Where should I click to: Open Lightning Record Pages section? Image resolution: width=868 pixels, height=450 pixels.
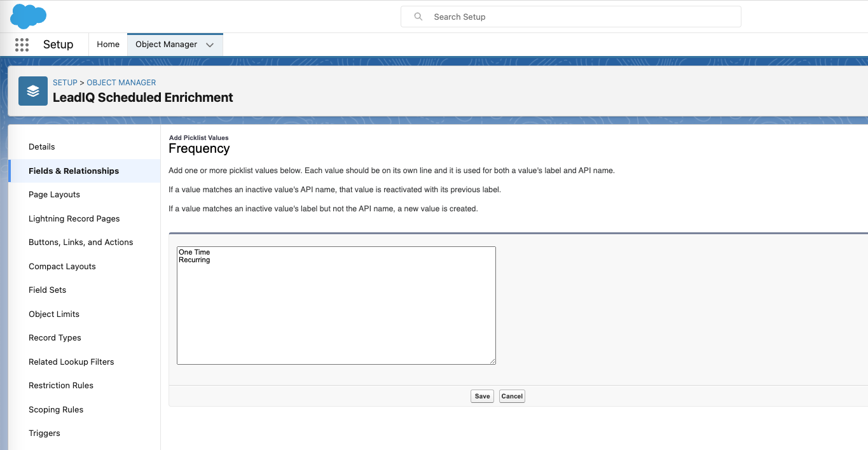point(74,218)
